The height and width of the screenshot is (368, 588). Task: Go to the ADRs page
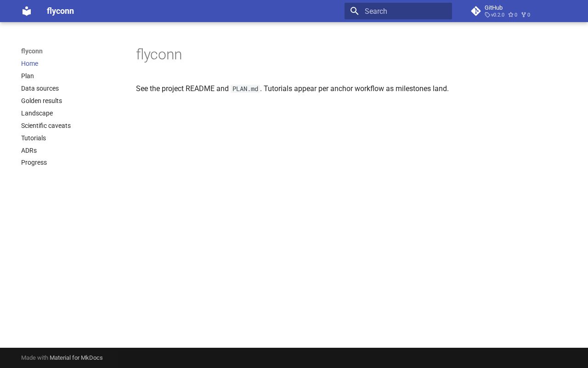click(29, 150)
